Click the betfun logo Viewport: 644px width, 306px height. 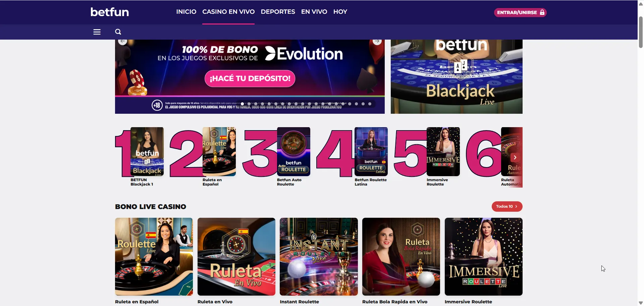click(110, 12)
